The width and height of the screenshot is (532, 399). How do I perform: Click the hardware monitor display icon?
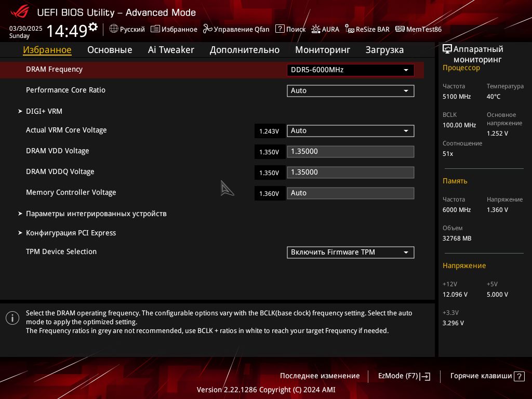point(447,49)
